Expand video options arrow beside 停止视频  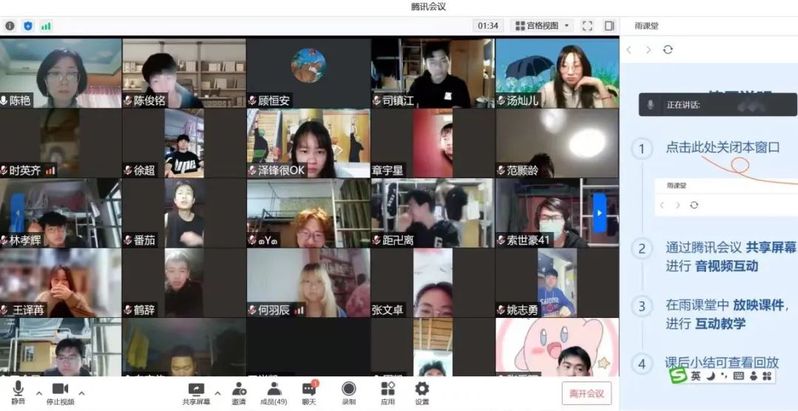(x=82, y=391)
